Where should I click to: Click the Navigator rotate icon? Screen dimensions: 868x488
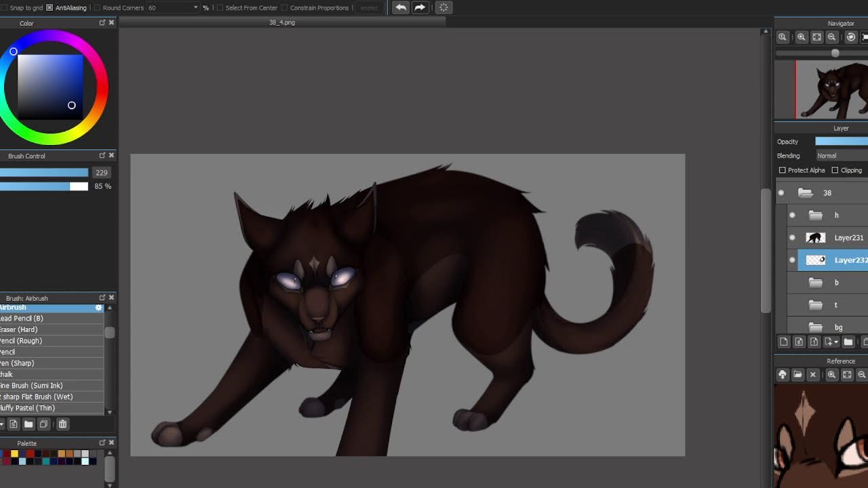coord(851,37)
